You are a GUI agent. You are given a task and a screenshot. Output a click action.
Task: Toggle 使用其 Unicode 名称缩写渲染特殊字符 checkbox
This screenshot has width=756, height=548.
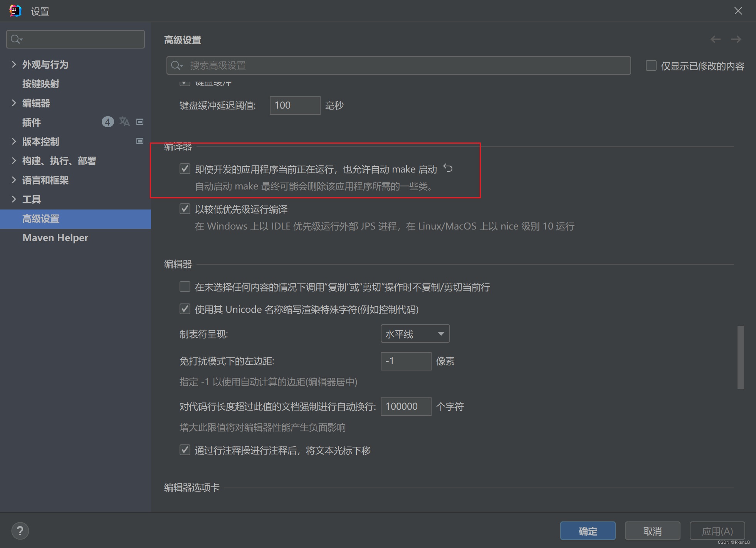(185, 309)
